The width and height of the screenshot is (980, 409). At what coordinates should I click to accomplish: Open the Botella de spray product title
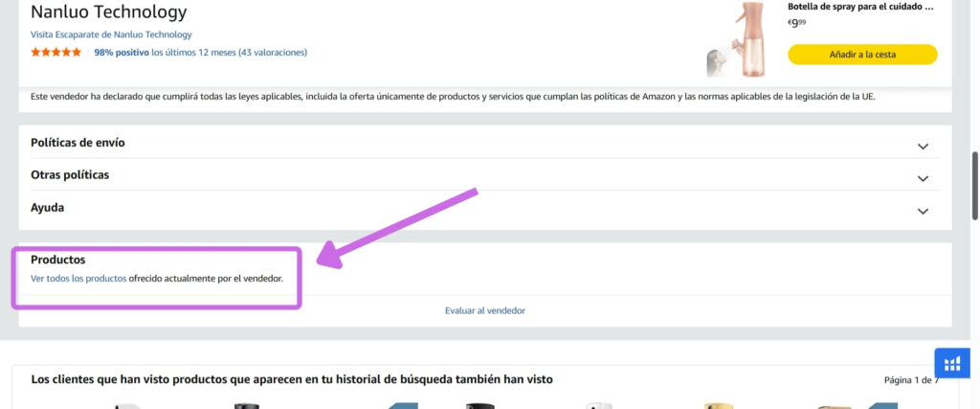coord(861,7)
